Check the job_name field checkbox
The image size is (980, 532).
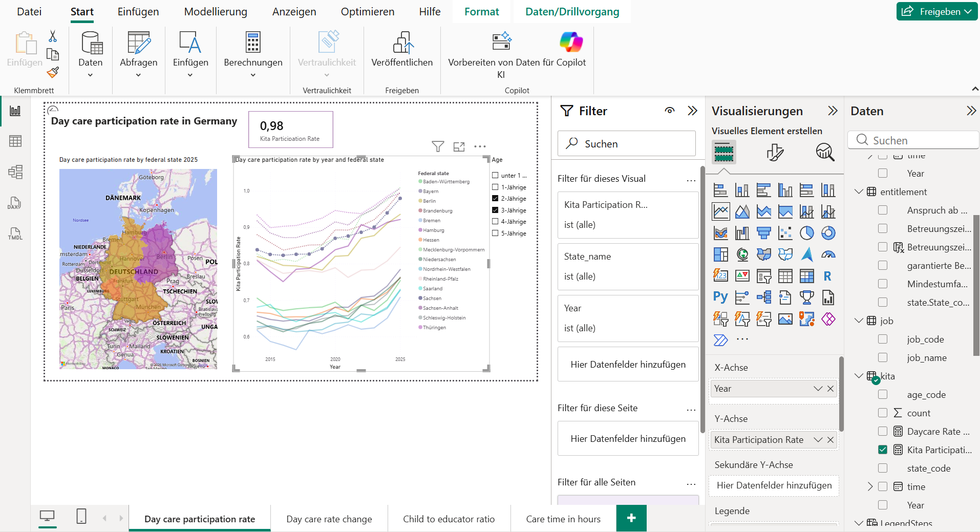[x=883, y=358]
